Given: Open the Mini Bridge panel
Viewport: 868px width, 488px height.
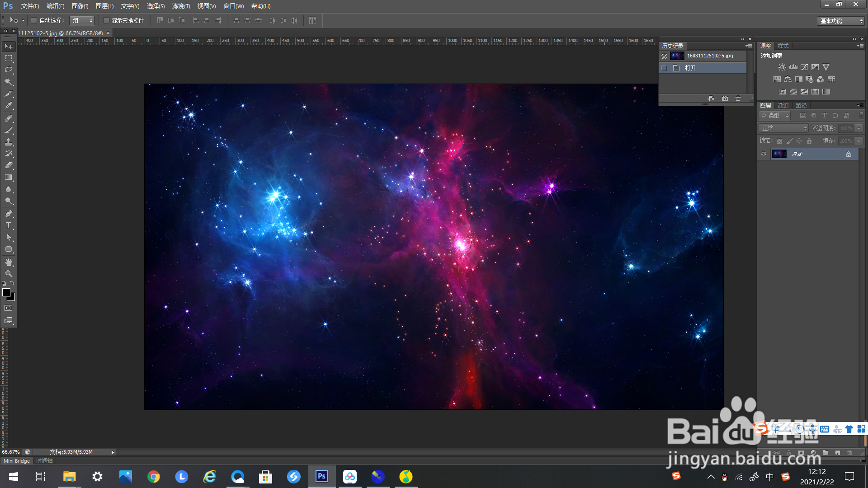Looking at the screenshot, I should pyautogui.click(x=17, y=461).
